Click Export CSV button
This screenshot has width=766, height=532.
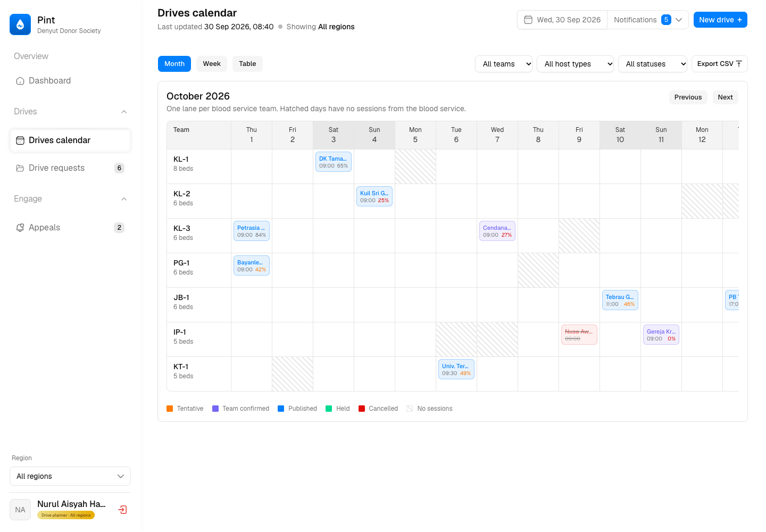point(719,64)
